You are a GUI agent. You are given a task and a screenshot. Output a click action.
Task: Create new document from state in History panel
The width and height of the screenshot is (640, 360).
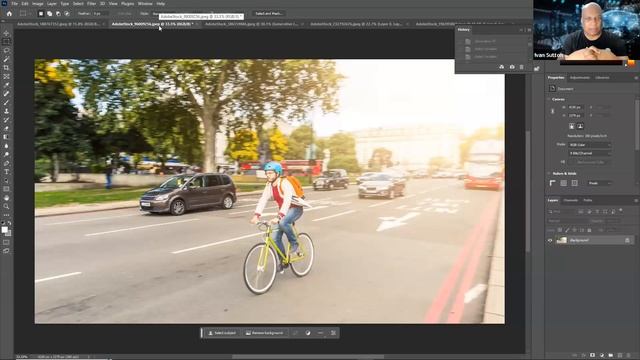(x=502, y=67)
